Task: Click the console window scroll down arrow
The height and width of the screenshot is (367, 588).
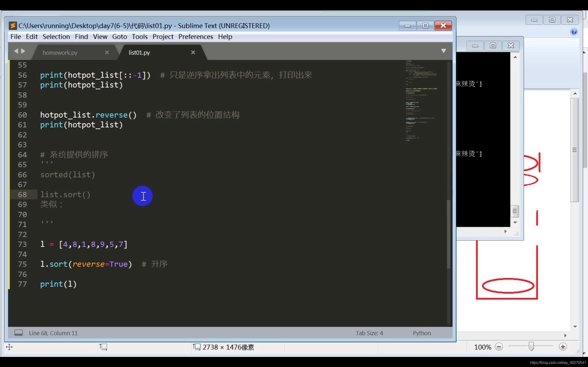Action: 515,222
